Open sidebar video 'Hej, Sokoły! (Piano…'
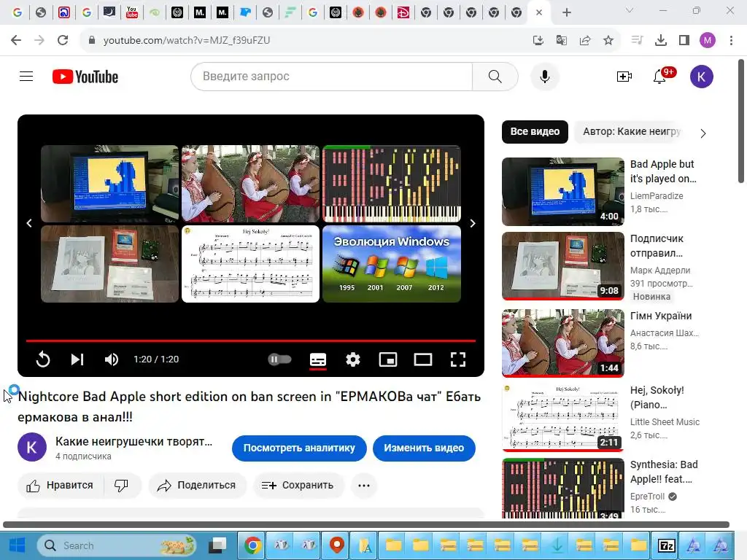The image size is (747, 560). (657, 397)
